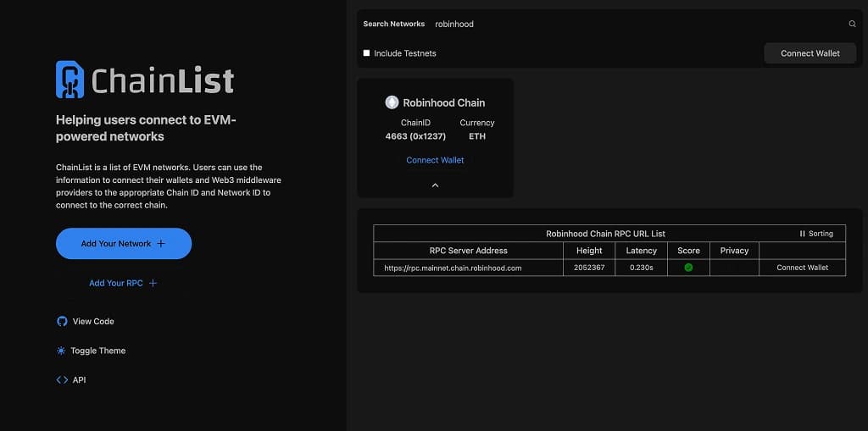Click the Add Your Network button

pos(124,243)
